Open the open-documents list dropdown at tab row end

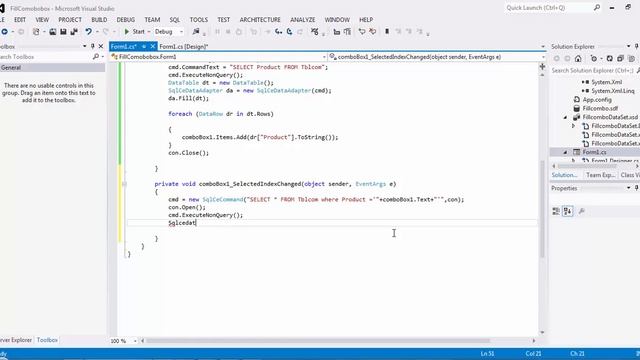543,47
